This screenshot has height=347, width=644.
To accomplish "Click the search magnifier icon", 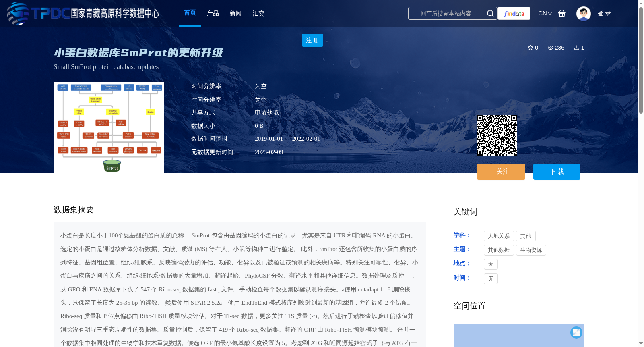I will (x=490, y=13).
